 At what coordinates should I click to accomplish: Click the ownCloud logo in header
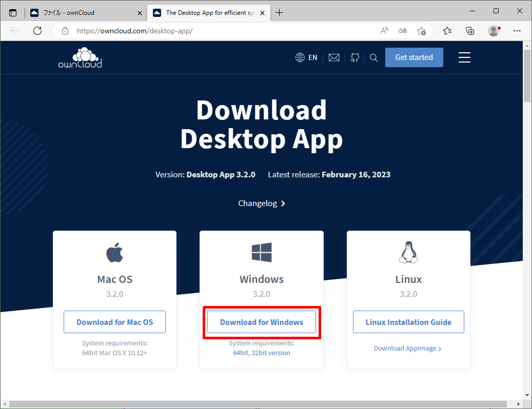click(x=80, y=58)
